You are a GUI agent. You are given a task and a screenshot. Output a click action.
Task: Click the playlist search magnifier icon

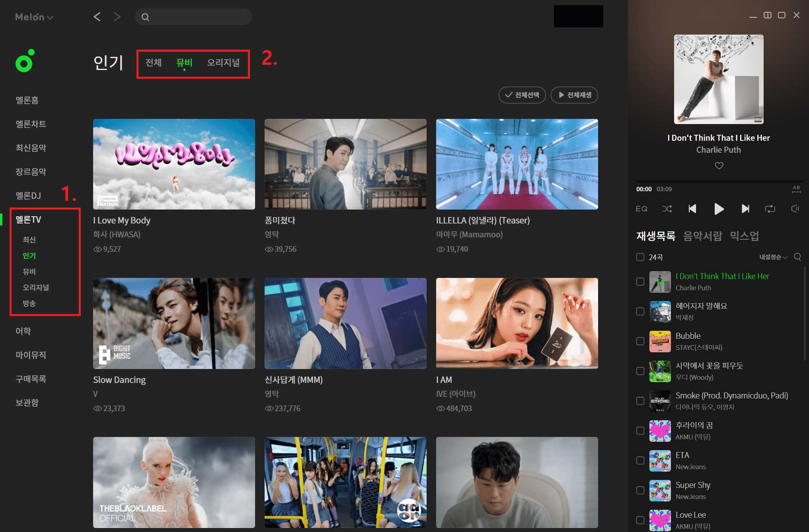[797, 257]
